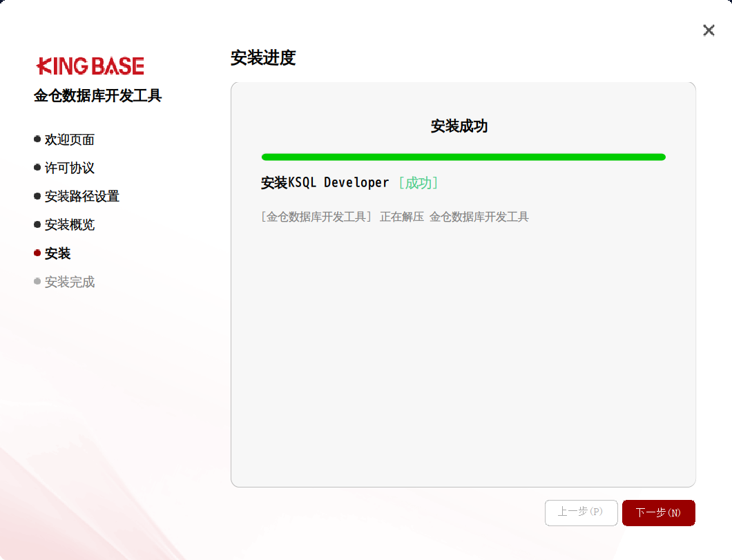The width and height of the screenshot is (732, 560).
Task: Select the active 安装 step label
Action: pyautogui.click(x=58, y=254)
